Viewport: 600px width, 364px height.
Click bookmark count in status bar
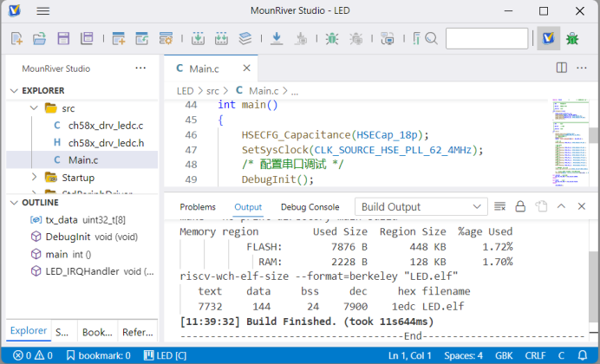[98, 355]
